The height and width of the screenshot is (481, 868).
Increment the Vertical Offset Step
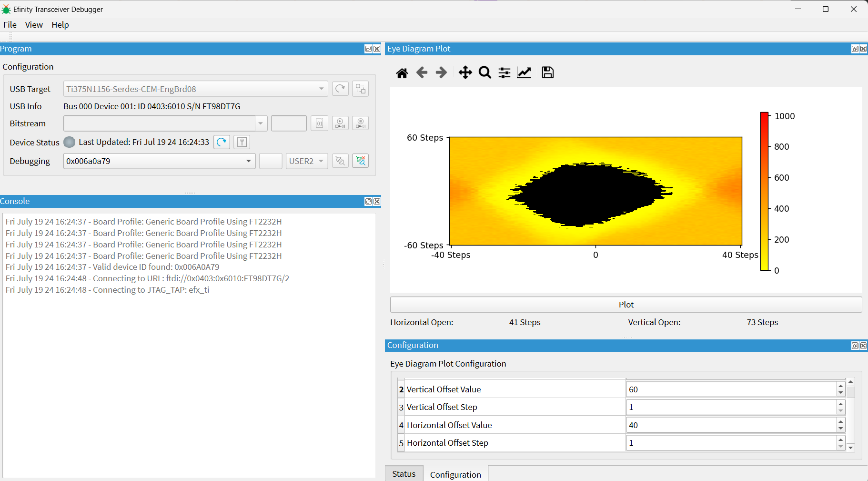(841, 403)
